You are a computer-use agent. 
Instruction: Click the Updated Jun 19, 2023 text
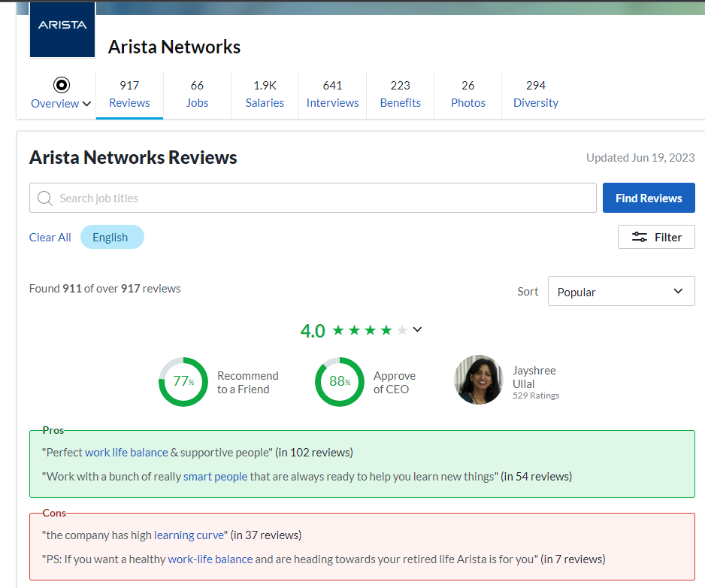(640, 157)
